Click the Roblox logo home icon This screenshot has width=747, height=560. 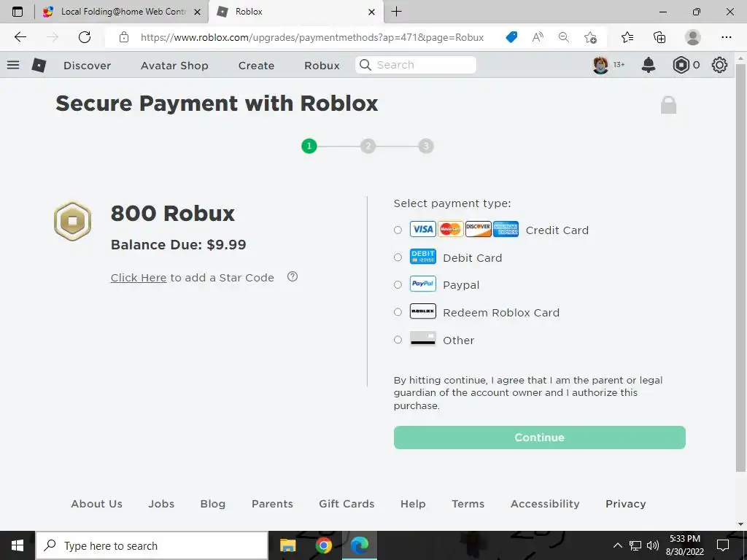(39, 65)
